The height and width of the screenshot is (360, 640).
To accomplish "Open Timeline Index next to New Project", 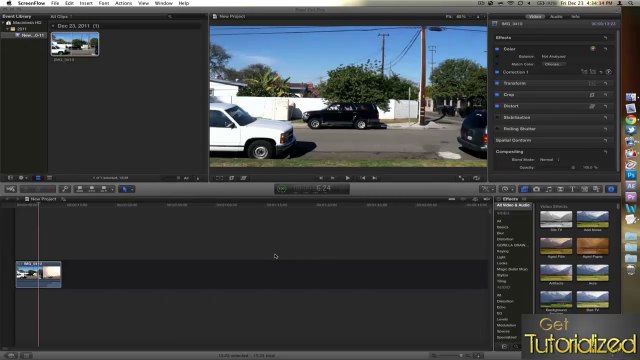I will point(63,199).
